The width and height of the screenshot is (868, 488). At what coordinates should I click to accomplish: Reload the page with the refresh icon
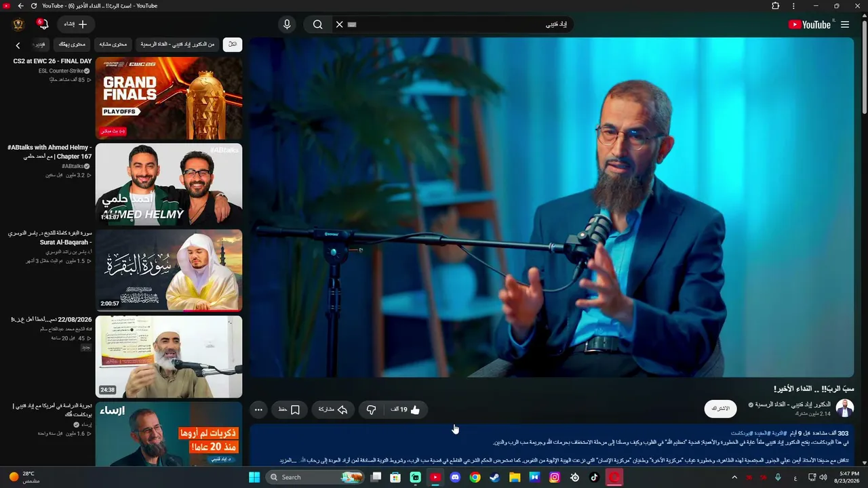click(34, 6)
